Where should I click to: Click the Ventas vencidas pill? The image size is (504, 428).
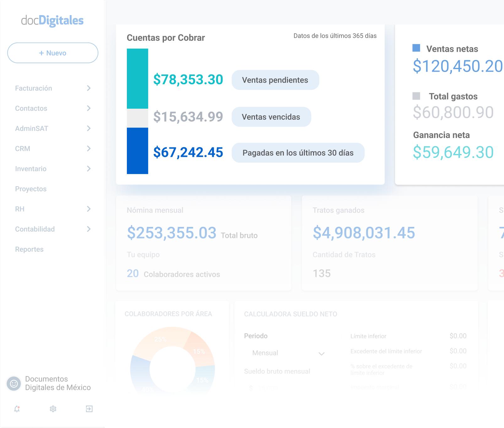[x=271, y=117]
